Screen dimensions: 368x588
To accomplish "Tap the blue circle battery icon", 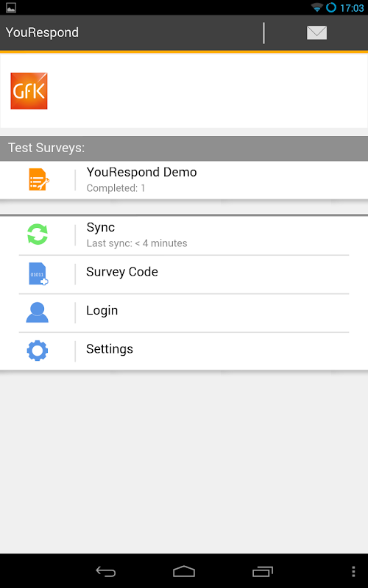I will (x=331, y=7).
